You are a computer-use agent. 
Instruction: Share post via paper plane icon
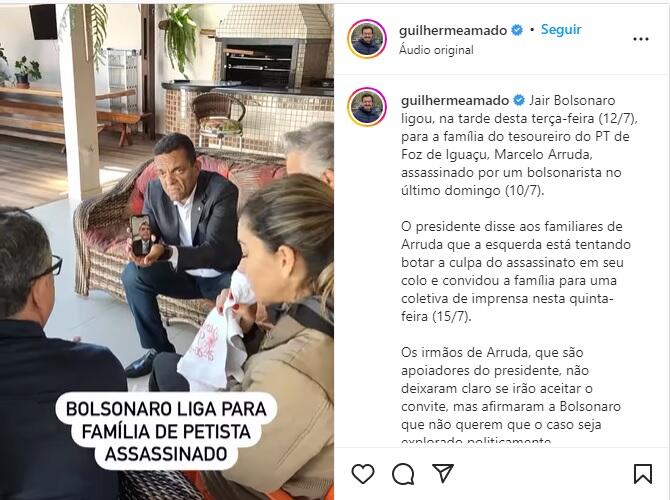point(443,473)
